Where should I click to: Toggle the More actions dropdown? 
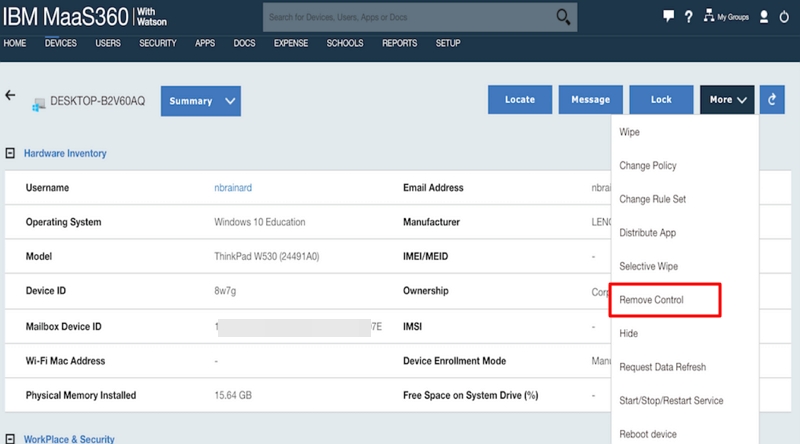pyautogui.click(x=727, y=100)
